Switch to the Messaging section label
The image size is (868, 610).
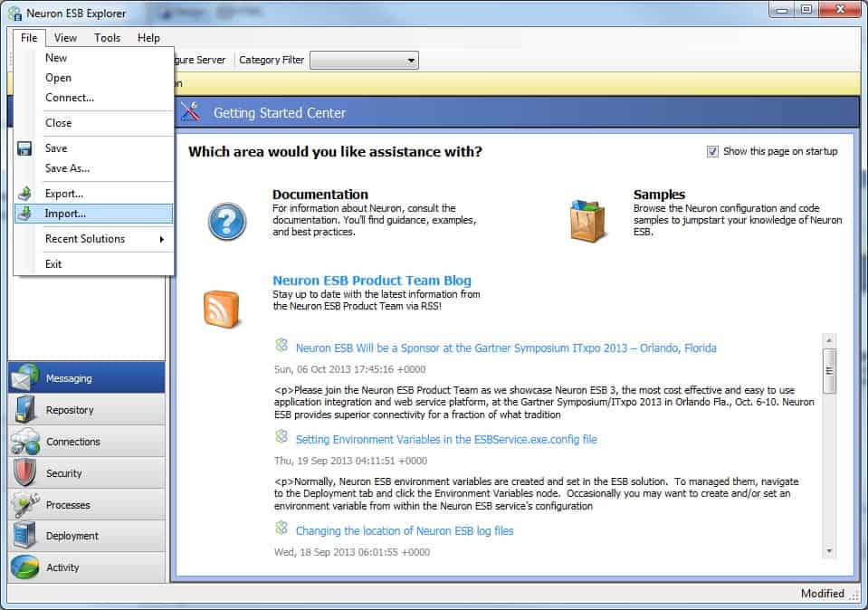(69, 378)
